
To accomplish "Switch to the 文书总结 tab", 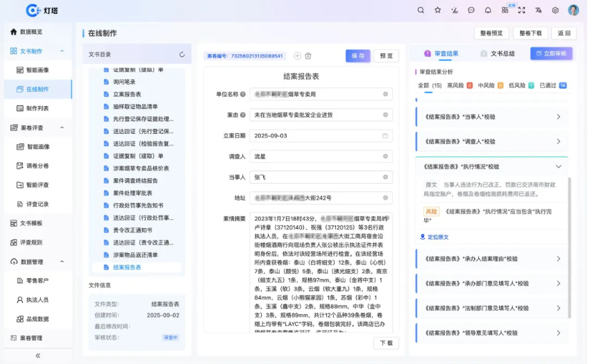I will 498,53.
